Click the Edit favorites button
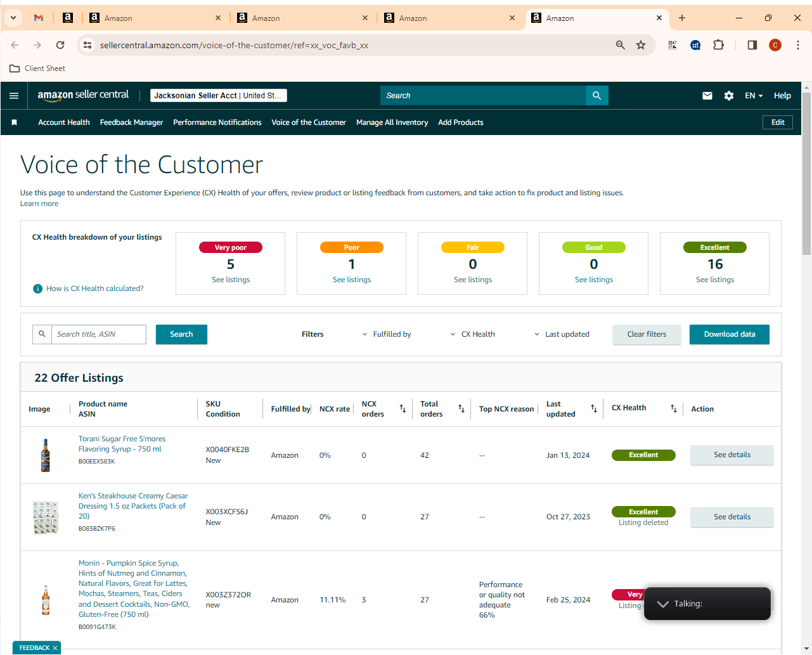 (778, 122)
